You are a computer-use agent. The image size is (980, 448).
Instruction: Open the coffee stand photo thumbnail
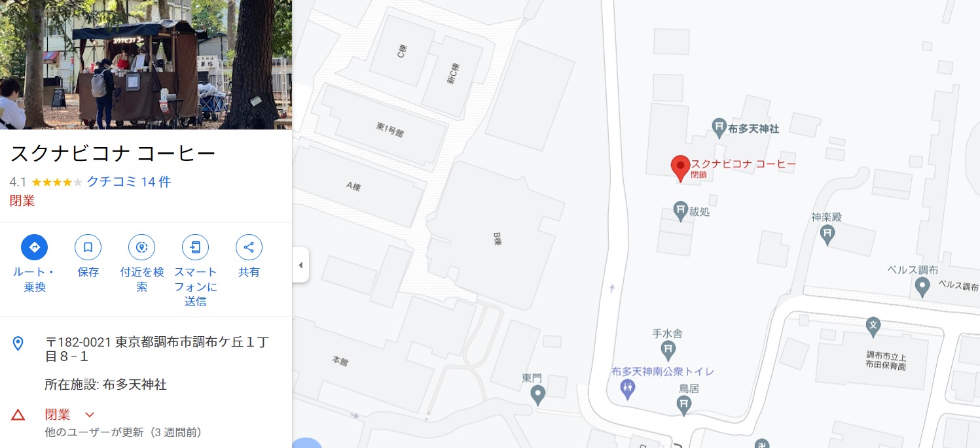[146, 65]
